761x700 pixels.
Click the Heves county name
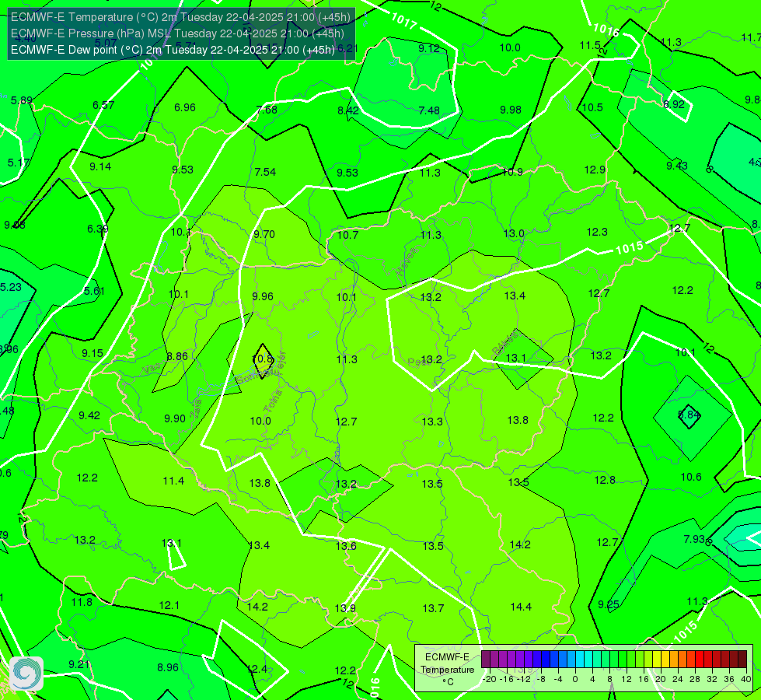pyautogui.click(x=407, y=262)
